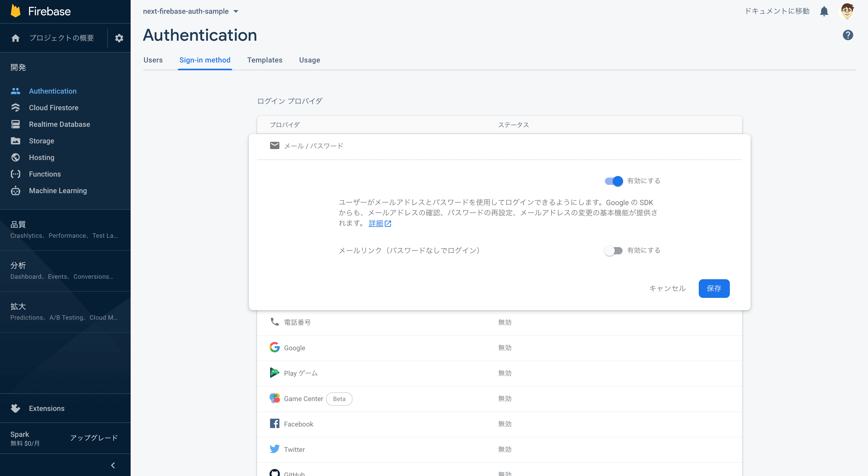Open project settings gear icon
Screen dimensions: 868x476
pyautogui.click(x=119, y=38)
